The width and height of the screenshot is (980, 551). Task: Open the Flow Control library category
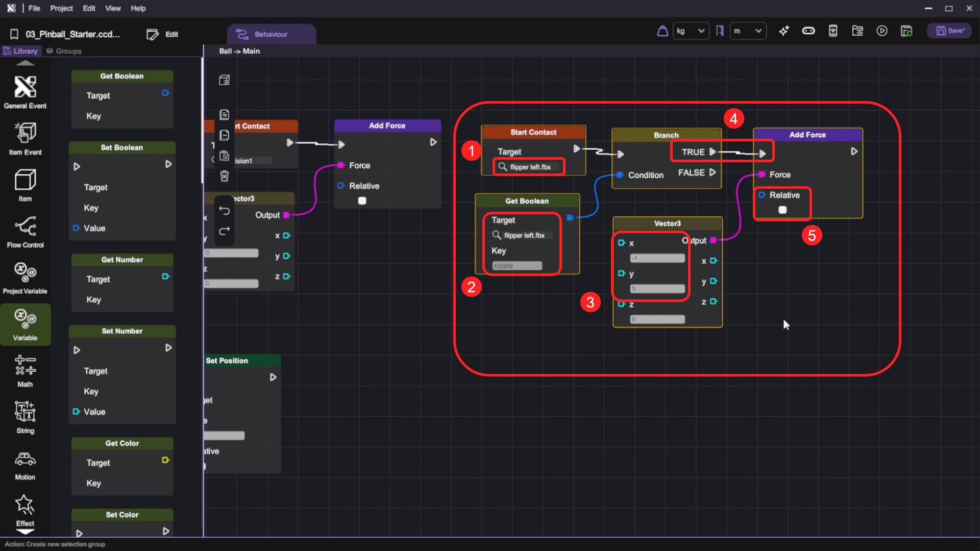(x=25, y=231)
